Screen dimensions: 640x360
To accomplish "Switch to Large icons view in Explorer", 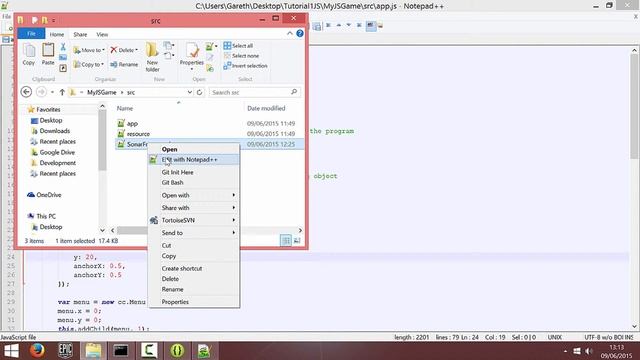I will pyautogui.click(x=297, y=241).
